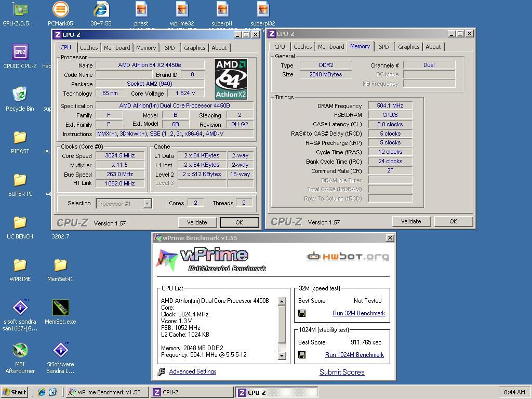Screen dimensions: 532x399
Task: Open Mainboard tab in right CPU-Z window
Action: point(331,47)
